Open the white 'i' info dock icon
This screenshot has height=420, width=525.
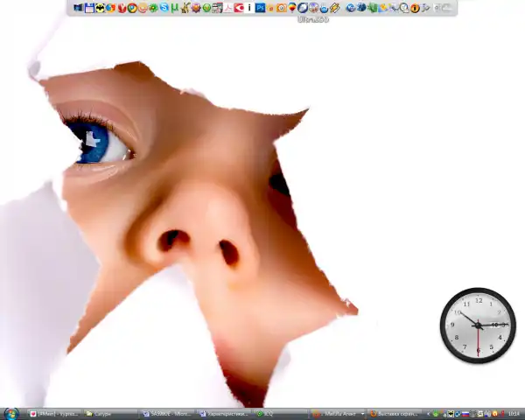pos(249,8)
